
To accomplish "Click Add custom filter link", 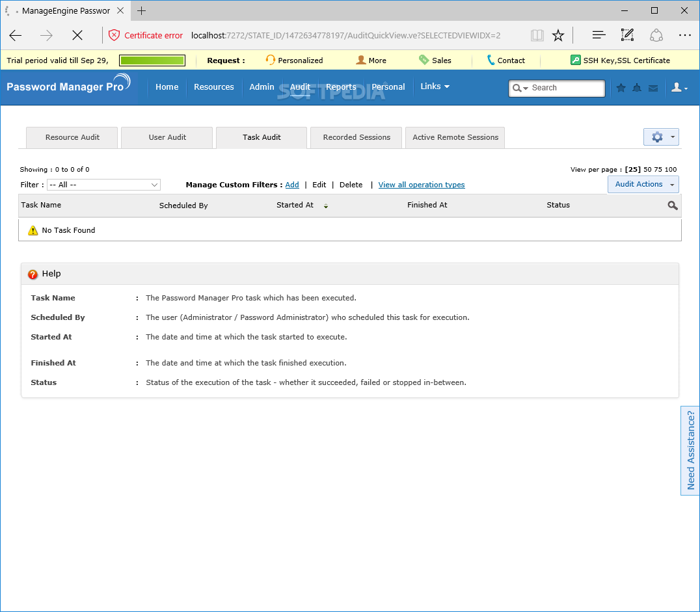I will pos(292,185).
